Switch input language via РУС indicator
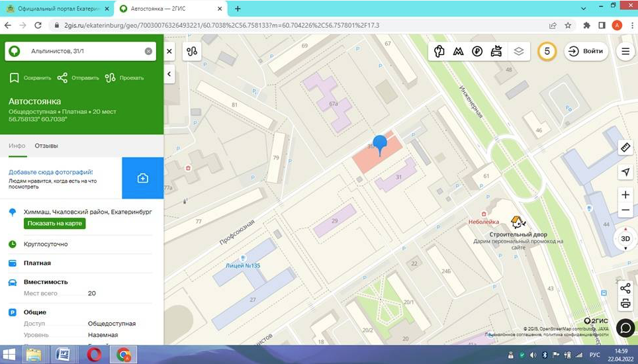Viewport: 638px width, 364px height. [594, 355]
